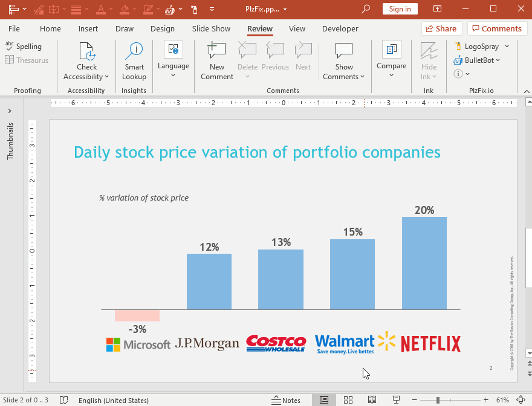Open Reading View from status bar
Viewport: 532px width, 406px height.
tap(372, 400)
